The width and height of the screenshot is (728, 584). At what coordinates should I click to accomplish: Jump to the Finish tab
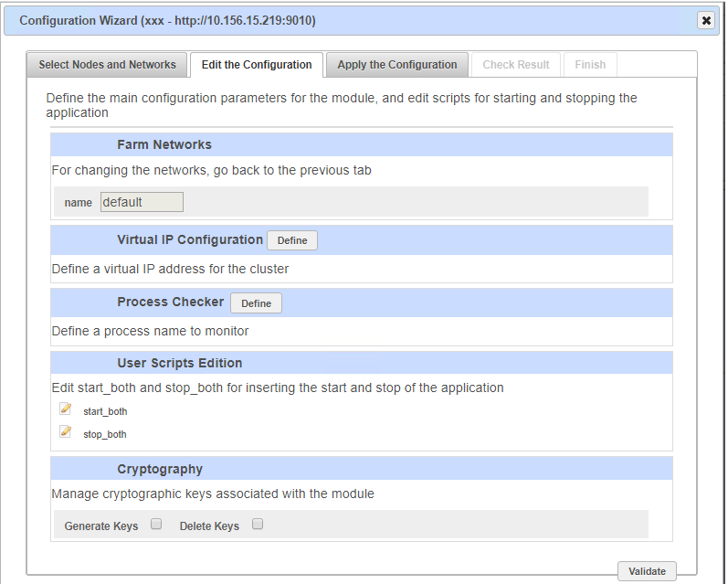pos(590,65)
